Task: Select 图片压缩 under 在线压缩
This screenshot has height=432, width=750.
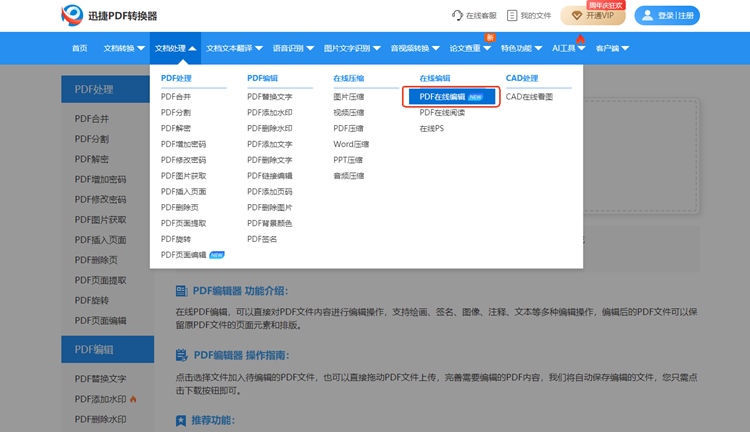Action: pos(349,97)
